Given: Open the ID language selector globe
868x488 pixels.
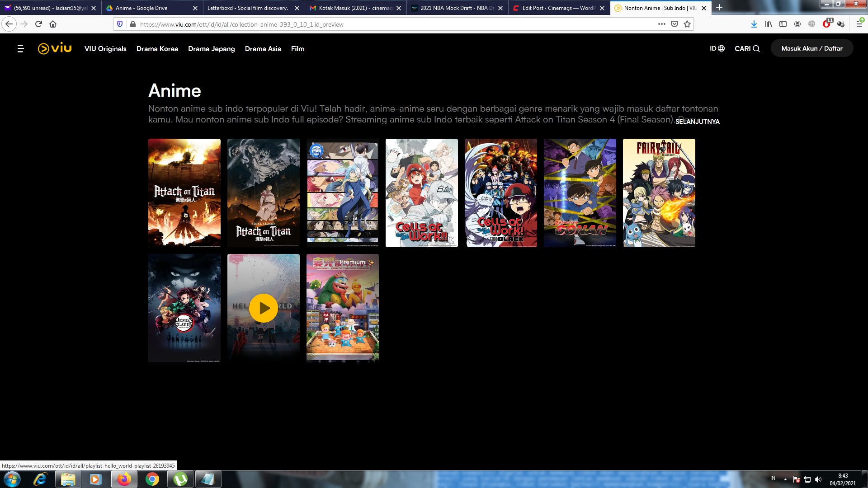Looking at the screenshot, I should click(717, 48).
